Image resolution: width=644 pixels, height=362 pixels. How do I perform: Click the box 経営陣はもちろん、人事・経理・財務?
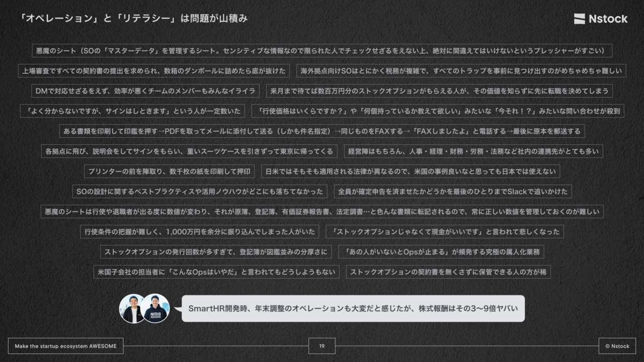point(473,151)
